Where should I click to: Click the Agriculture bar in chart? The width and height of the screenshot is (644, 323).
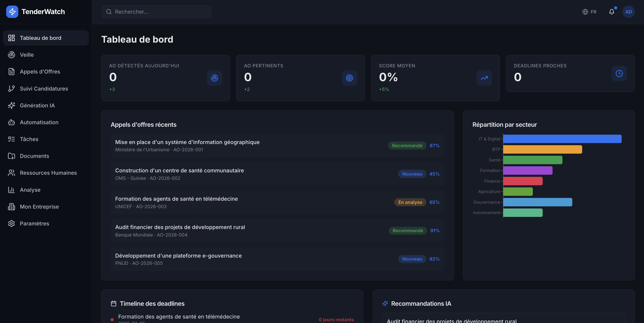click(518, 191)
